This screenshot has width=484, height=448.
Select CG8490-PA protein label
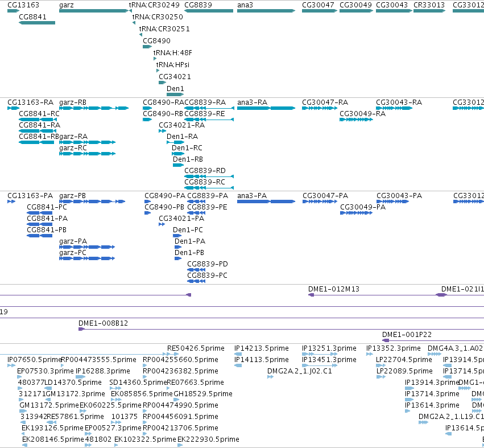pyautogui.click(x=165, y=196)
